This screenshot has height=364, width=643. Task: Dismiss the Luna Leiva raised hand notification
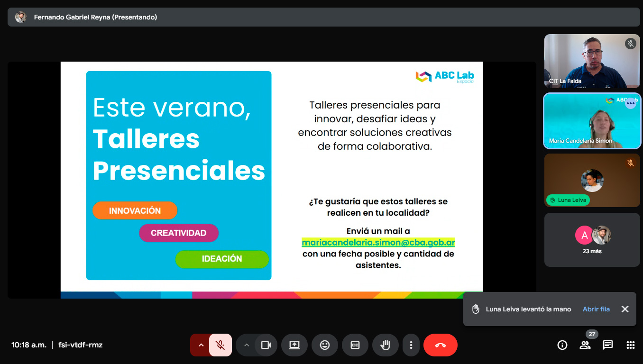point(625,309)
